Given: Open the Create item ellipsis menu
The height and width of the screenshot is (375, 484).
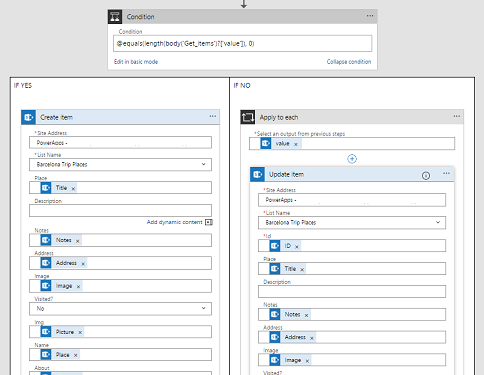Looking at the screenshot, I should [x=213, y=116].
